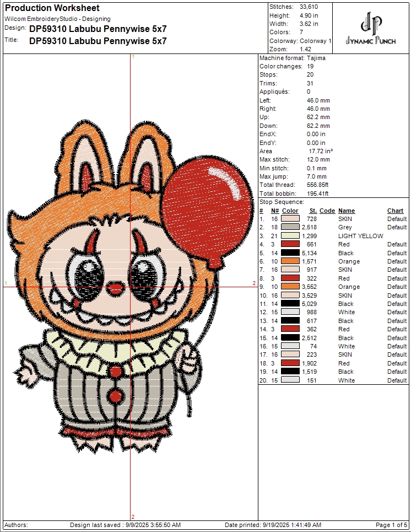The width and height of the screenshot is (411, 532).
Task: Click the Max stitch value 12.0 mm
Action: [318, 159]
